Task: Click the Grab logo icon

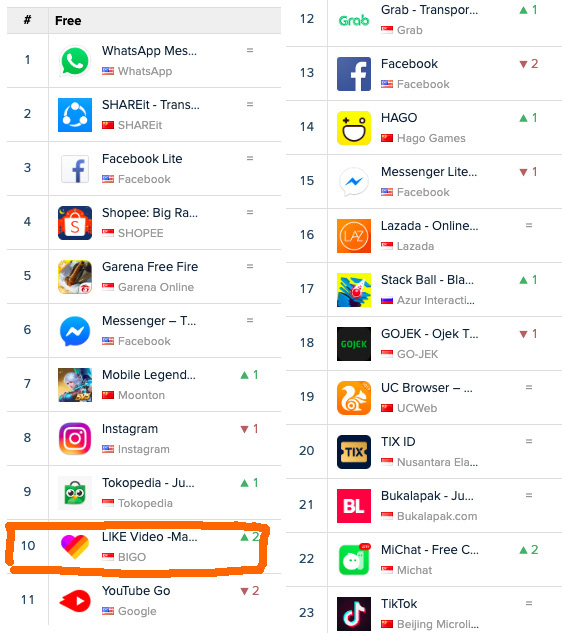Action: point(354,20)
